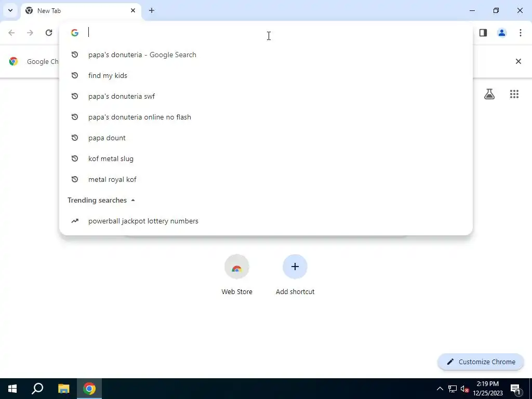
Task: Open the Windows Start menu
Action: click(12, 389)
